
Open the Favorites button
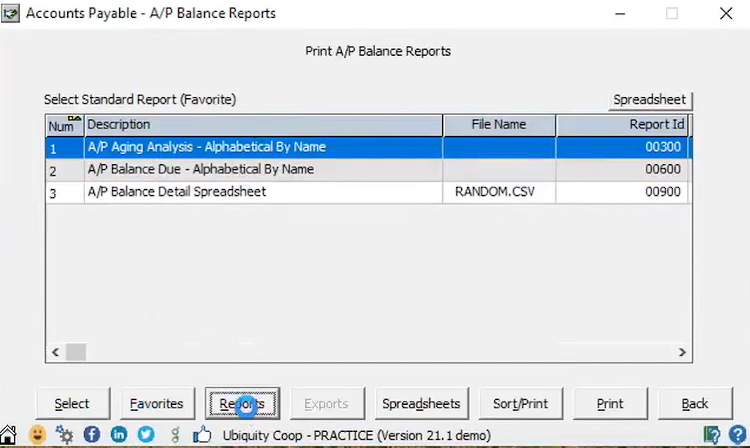pos(157,404)
